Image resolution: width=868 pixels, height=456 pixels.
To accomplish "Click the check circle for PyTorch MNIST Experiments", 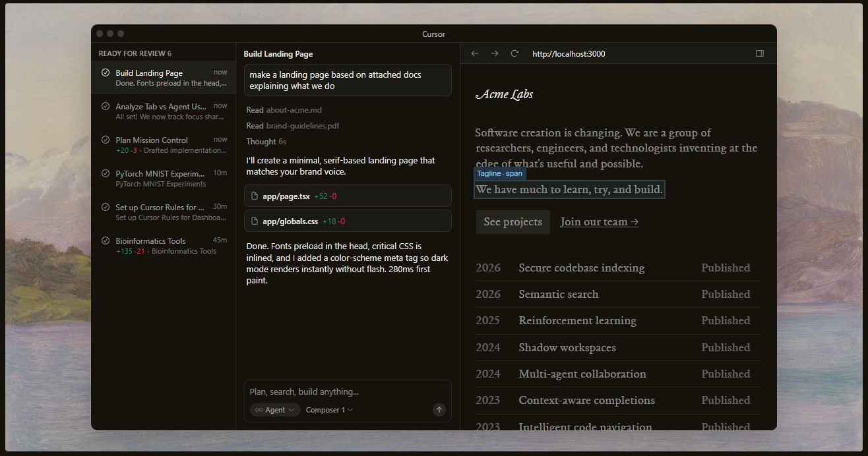I will pos(106,174).
